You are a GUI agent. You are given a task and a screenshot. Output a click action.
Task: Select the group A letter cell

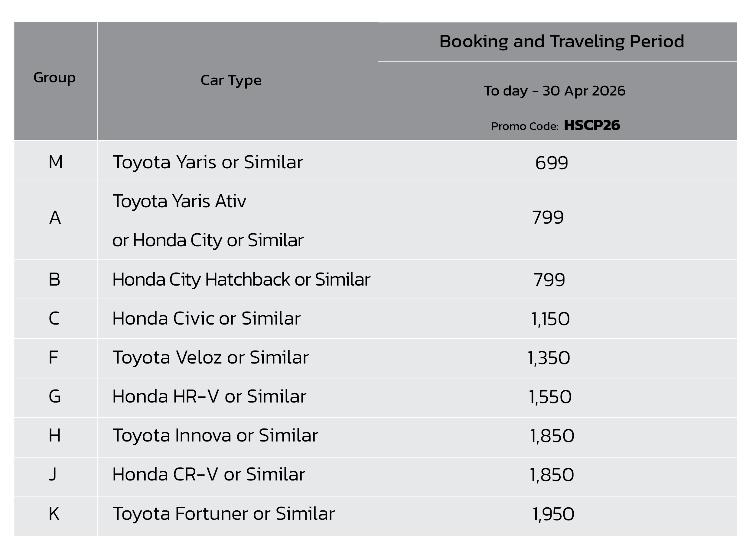[x=55, y=218]
